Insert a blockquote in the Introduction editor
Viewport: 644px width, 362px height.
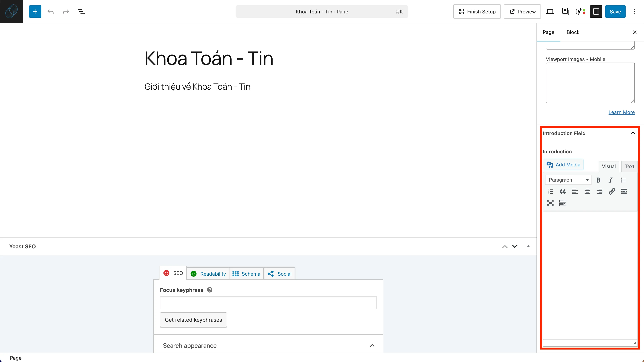pyautogui.click(x=563, y=192)
